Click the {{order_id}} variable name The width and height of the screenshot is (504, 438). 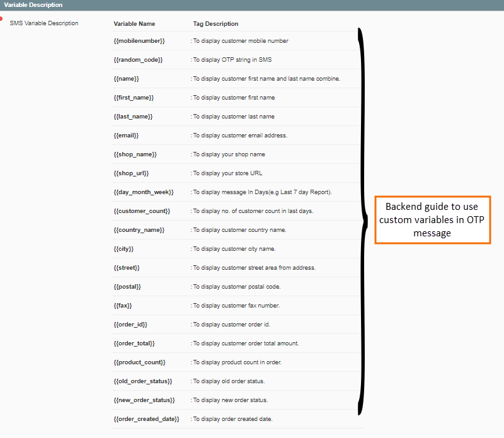pos(129,324)
